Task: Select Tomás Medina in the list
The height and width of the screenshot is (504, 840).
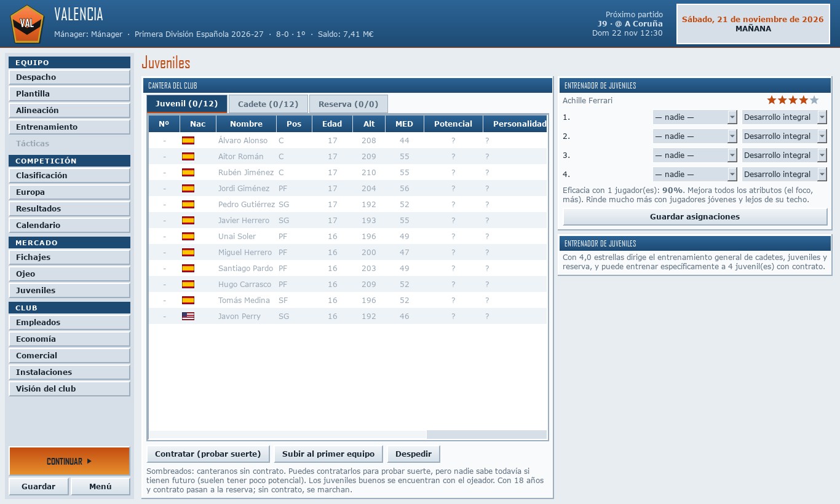Action: point(347,301)
